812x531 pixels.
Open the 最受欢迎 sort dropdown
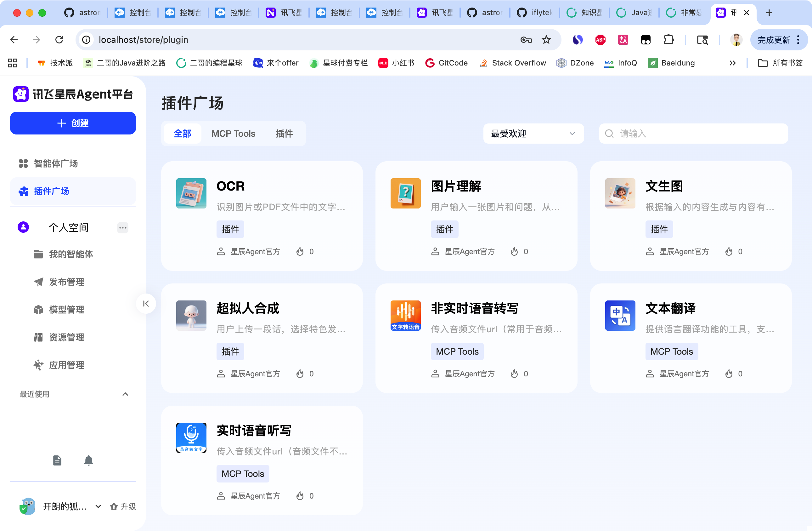[533, 134]
